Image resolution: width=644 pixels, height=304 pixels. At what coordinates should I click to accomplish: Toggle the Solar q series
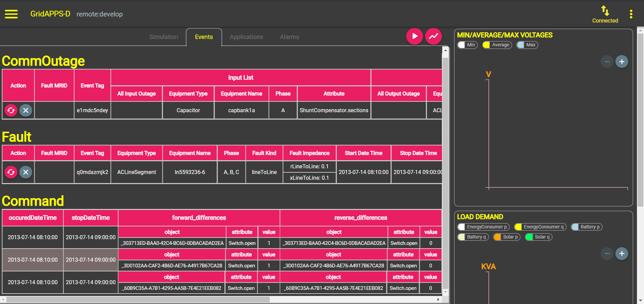click(539, 237)
